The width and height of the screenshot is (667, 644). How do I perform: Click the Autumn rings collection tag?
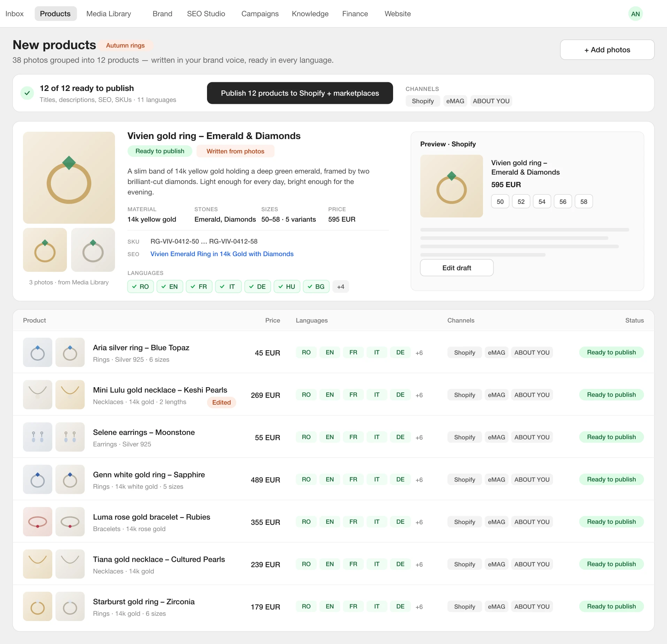point(125,46)
